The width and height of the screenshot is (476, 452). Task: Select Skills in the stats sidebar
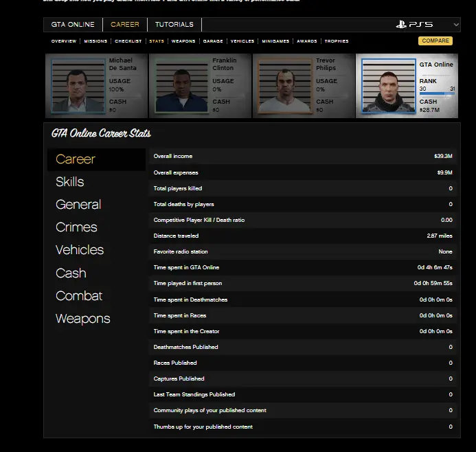click(70, 182)
